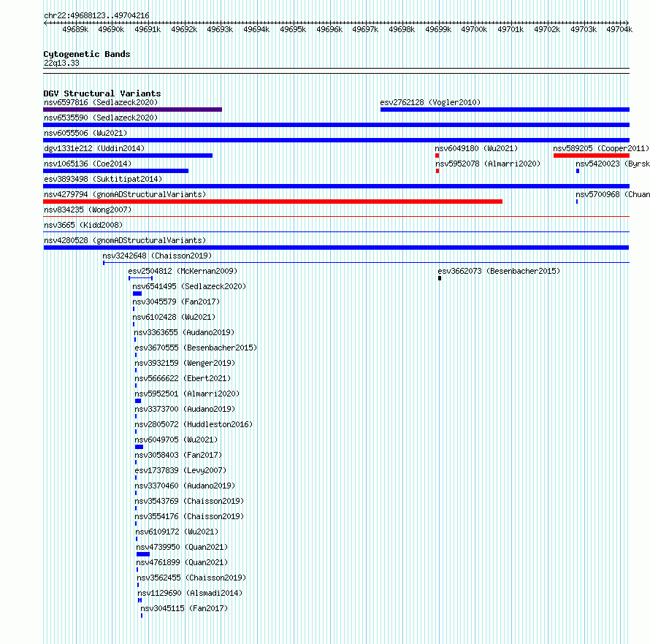Screen dimensions: 650x644
Task: Open the nsv6535590 (Sedlazeck2020) variant
Action: pyautogui.click(x=101, y=118)
